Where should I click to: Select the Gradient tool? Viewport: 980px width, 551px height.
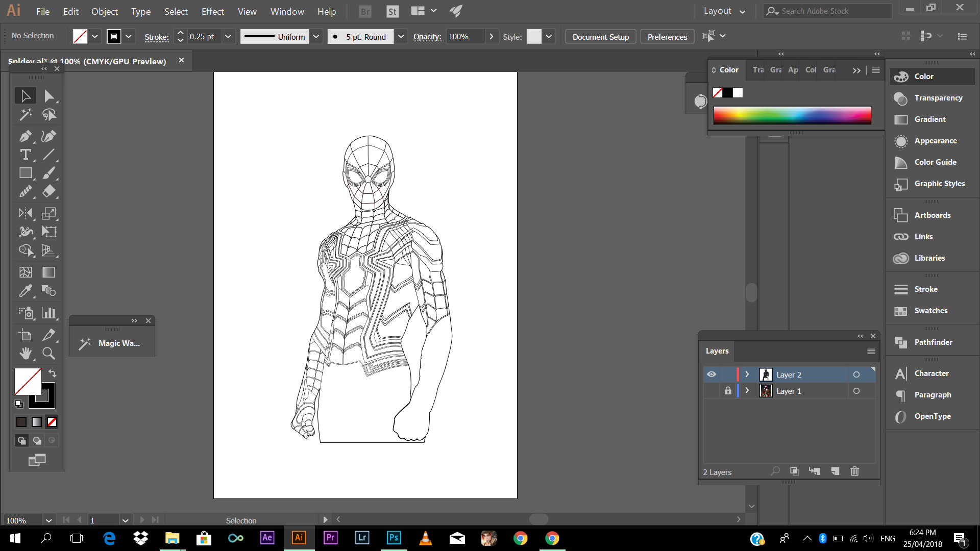(49, 272)
